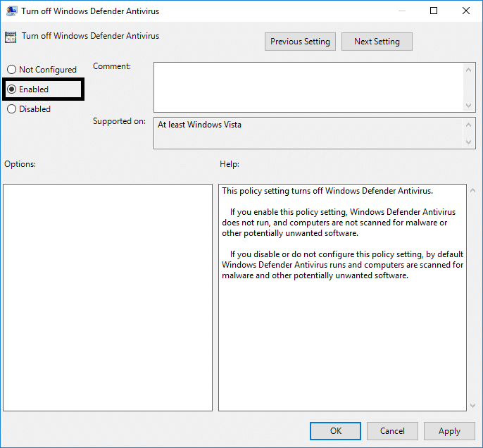Maximize the policy dialog window
Image resolution: width=483 pixels, height=448 pixels.
point(434,11)
